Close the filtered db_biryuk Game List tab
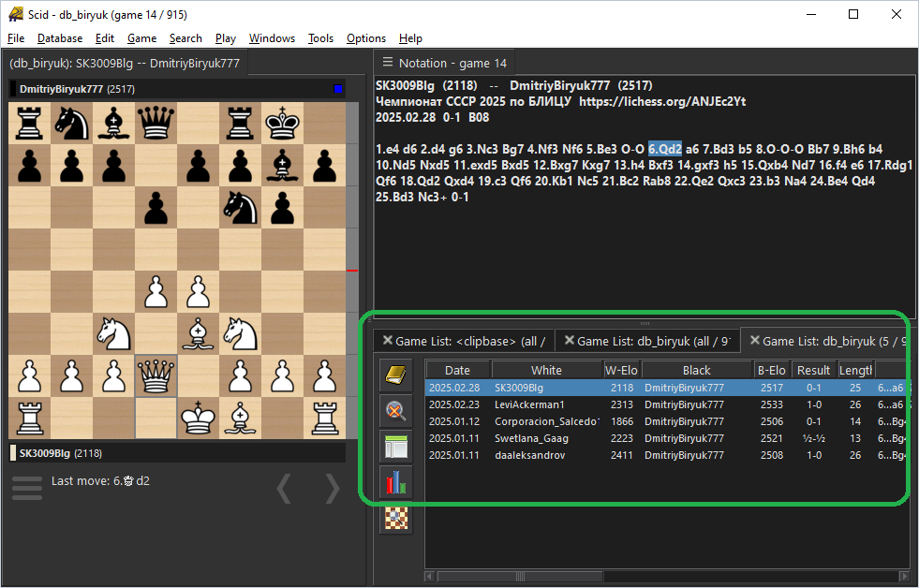Viewport: 919px width, 588px height. 755,340
